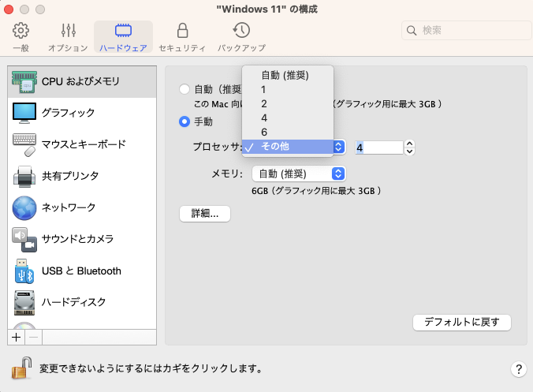Screen dimensions: 533x392
Task: Click the padlock icon to unlock changes
Action: (x=21, y=368)
